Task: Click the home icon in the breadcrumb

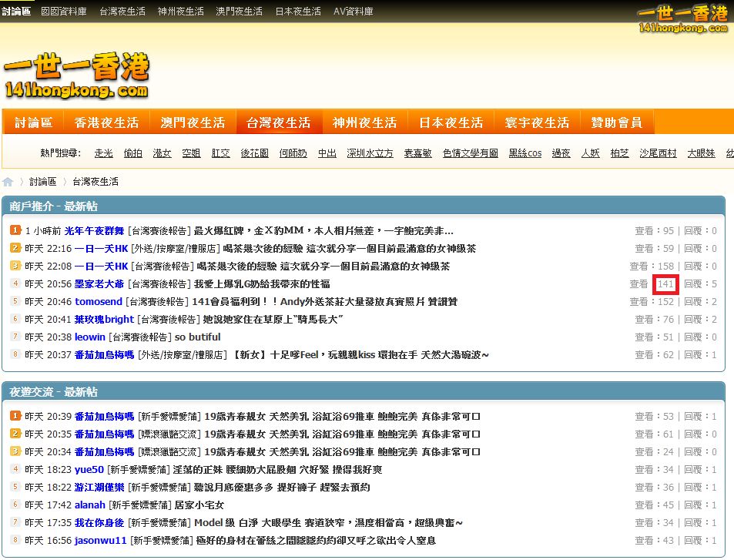Action: click(x=8, y=182)
